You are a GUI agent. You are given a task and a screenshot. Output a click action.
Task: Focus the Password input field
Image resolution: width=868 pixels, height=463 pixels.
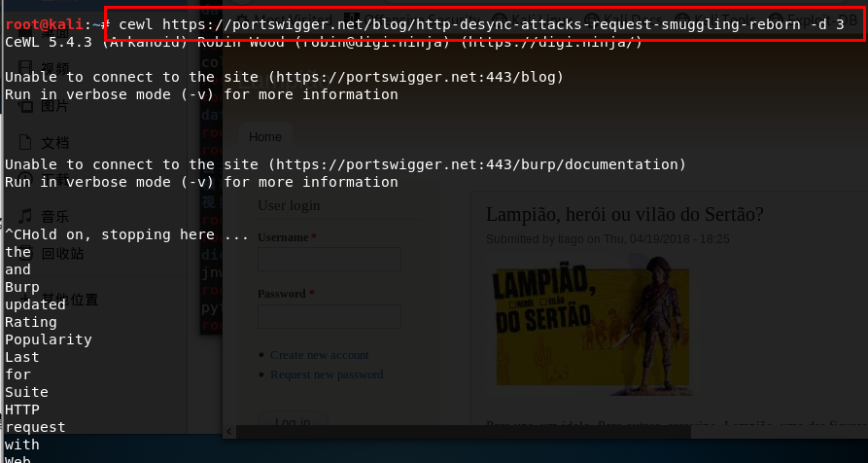(x=329, y=316)
